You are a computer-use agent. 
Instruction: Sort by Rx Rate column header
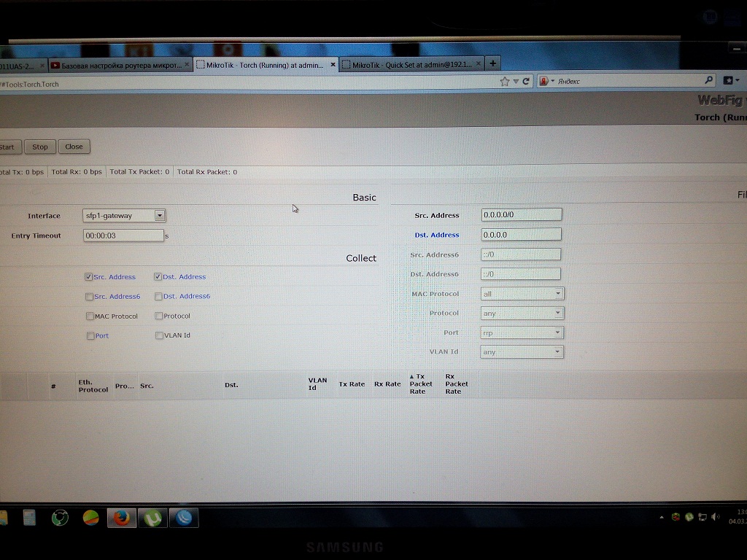click(387, 384)
